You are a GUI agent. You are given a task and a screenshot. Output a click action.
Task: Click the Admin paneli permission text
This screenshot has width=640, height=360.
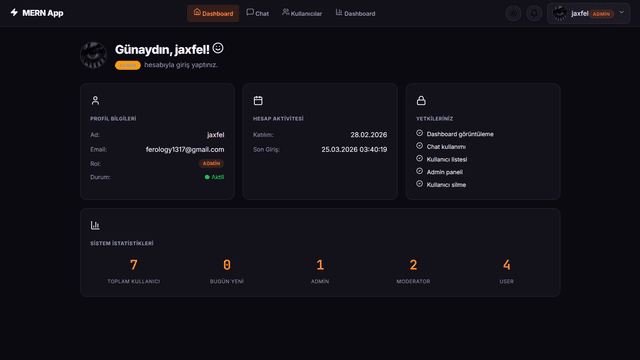(445, 172)
